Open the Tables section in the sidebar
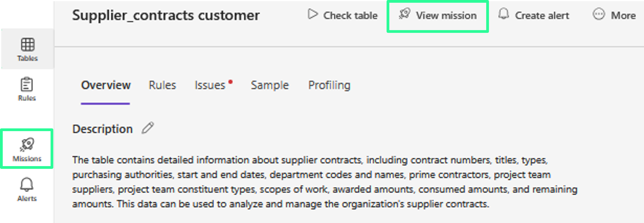The height and width of the screenshot is (223, 644). [27, 49]
